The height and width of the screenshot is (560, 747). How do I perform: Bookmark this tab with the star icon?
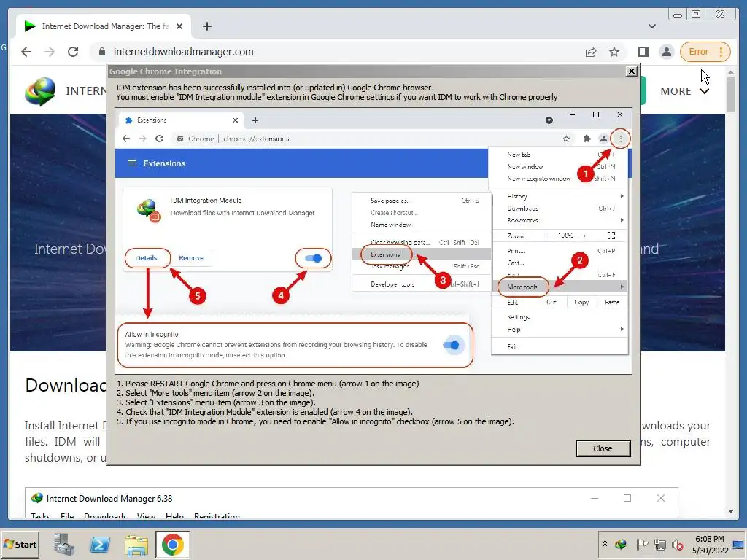click(x=614, y=52)
